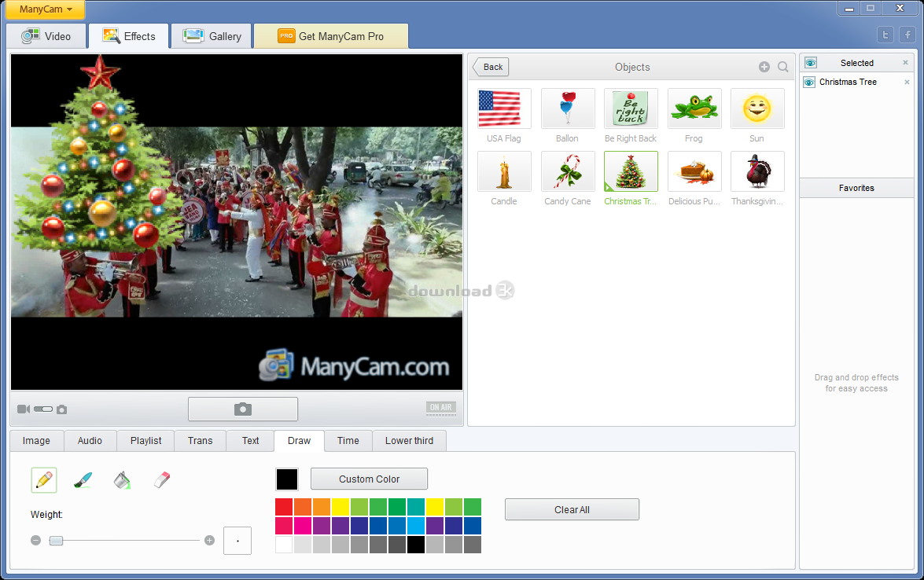Select the Paint Bucket fill tool
Viewport: 924px width, 580px height.
(x=122, y=480)
